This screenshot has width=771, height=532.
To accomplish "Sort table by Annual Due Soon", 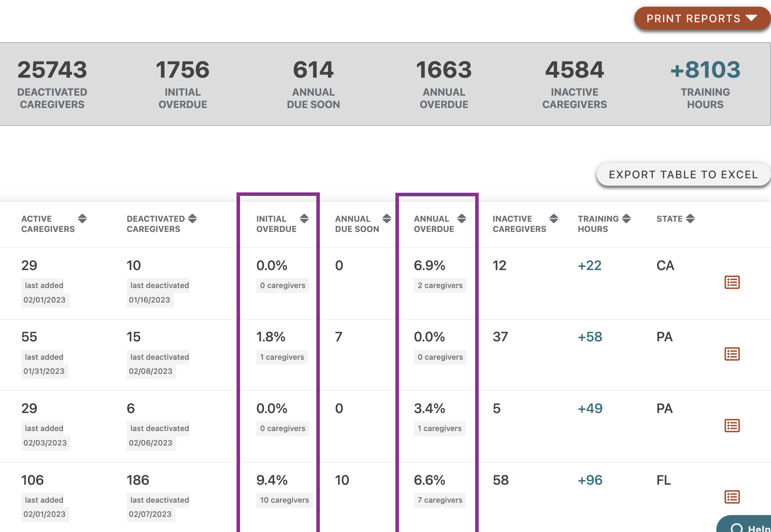I will 386,219.
